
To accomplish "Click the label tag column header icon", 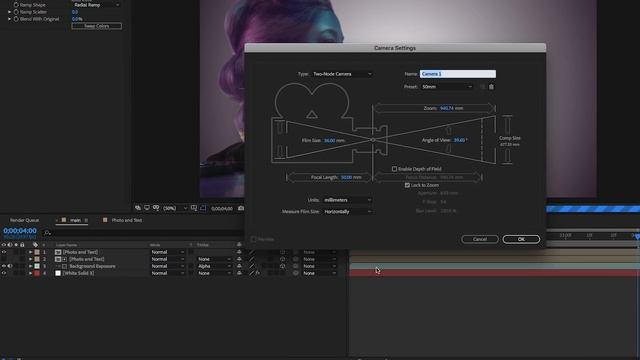I will coord(36,245).
